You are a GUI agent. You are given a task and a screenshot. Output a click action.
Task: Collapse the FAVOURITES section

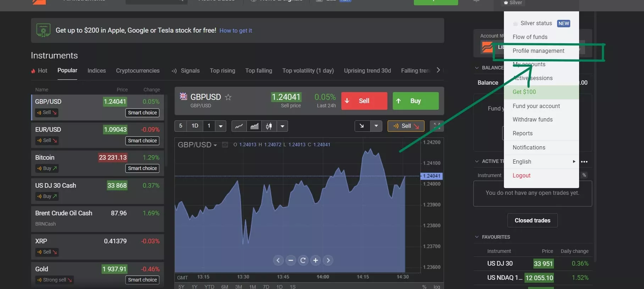click(477, 237)
